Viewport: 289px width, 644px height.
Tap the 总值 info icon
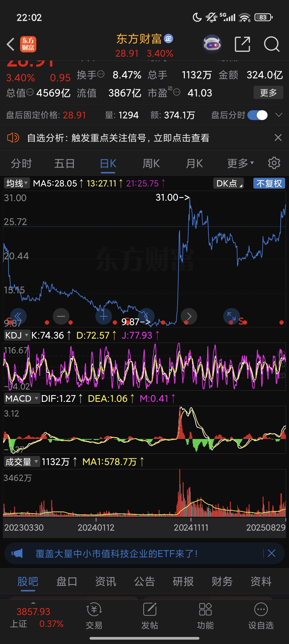[x=30, y=92]
